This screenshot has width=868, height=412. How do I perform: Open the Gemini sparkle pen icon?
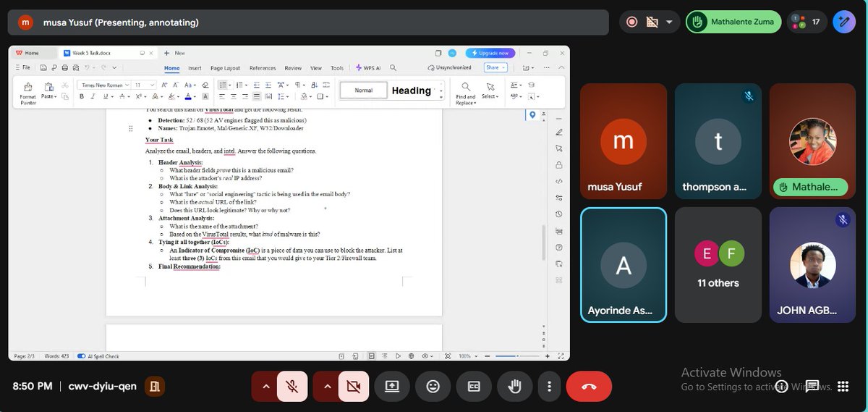click(x=844, y=22)
